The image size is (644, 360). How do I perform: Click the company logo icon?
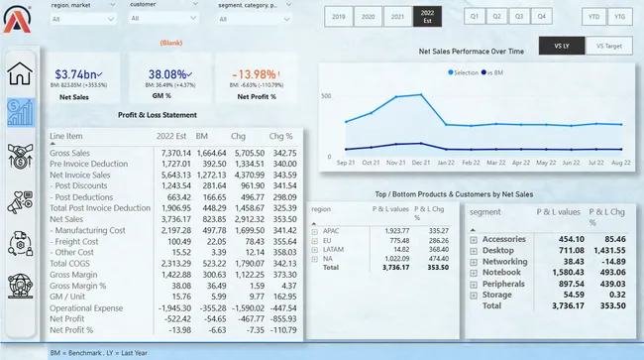click(x=17, y=19)
